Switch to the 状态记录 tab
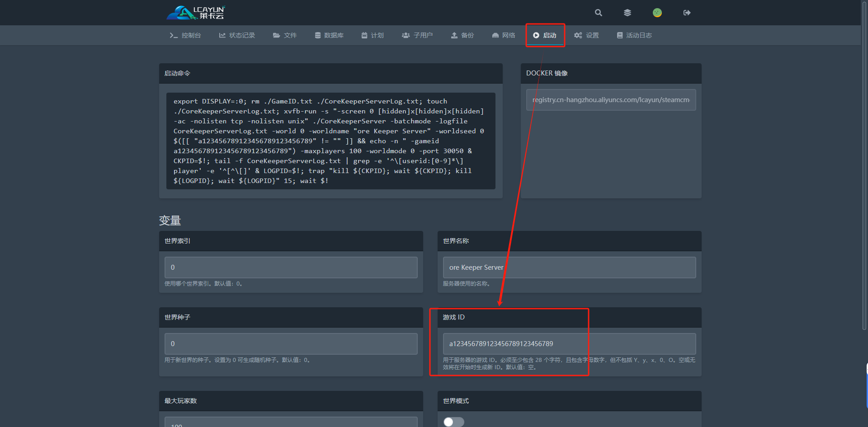This screenshot has height=427, width=868. pos(237,35)
